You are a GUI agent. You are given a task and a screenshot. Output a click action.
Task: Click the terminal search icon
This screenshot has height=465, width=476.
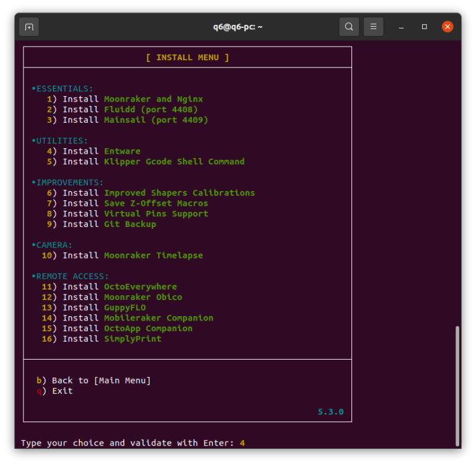pyautogui.click(x=349, y=27)
